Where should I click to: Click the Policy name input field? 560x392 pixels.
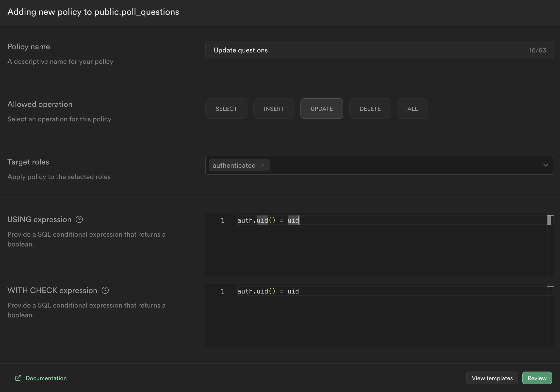(x=345, y=50)
